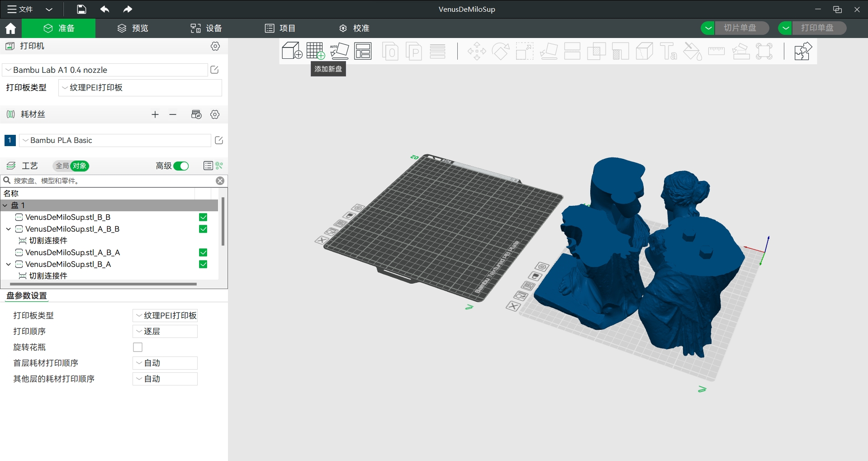This screenshot has height=461, width=868.
Task: Switch to the 设备 tab
Action: pyautogui.click(x=206, y=28)
